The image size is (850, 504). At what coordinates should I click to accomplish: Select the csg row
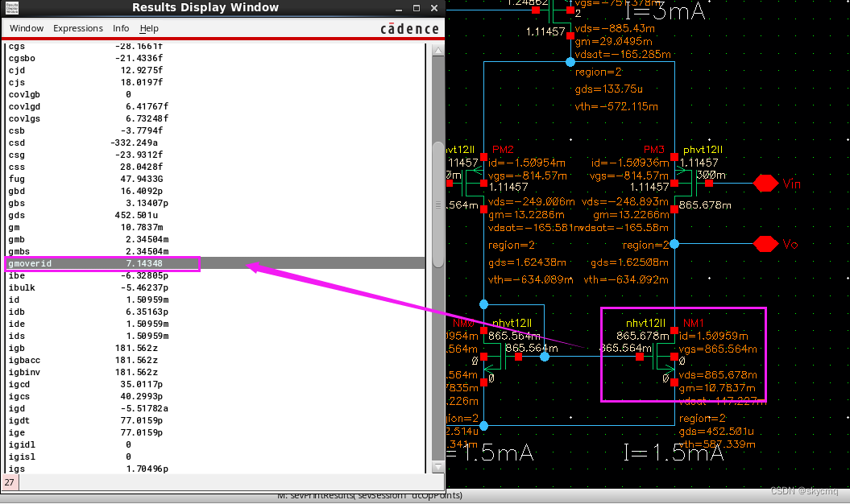point(214,155)
